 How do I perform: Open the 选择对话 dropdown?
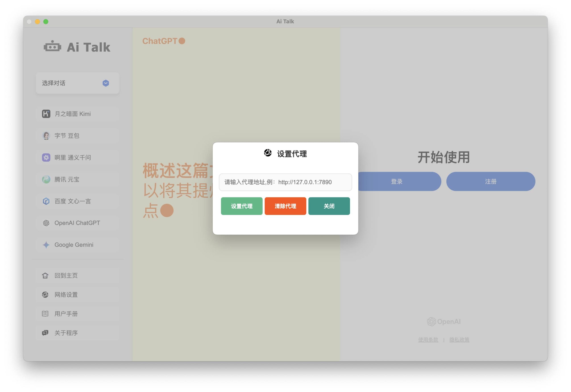(78, 83)
